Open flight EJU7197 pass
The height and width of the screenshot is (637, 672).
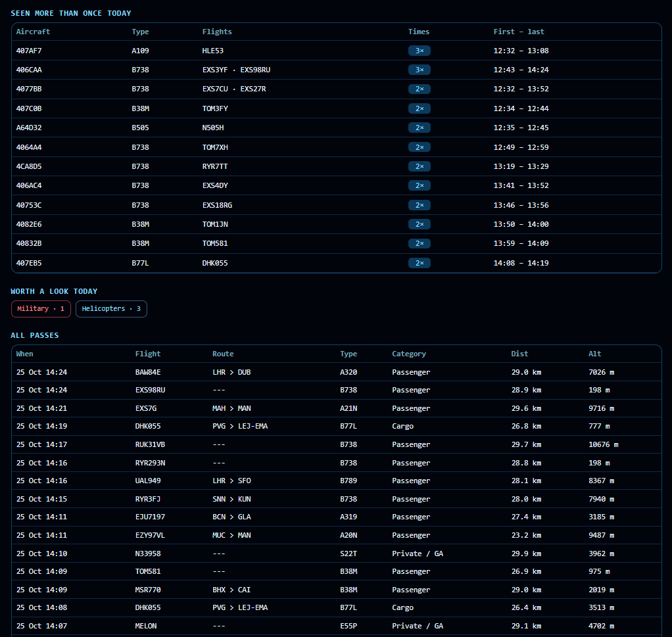(337, 517)
